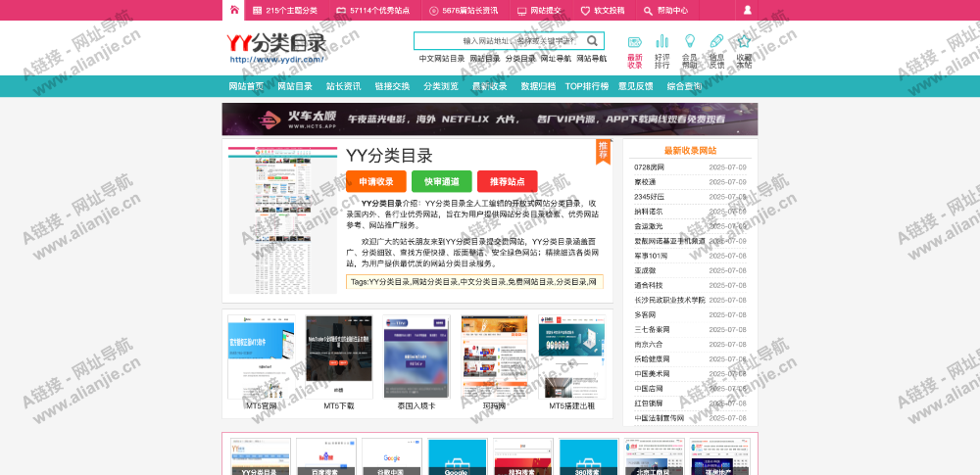The image size is (980, 475).
Task: Open 通合科技 in latest sites list
Action: pyautogui.click(x=649, y=285)
